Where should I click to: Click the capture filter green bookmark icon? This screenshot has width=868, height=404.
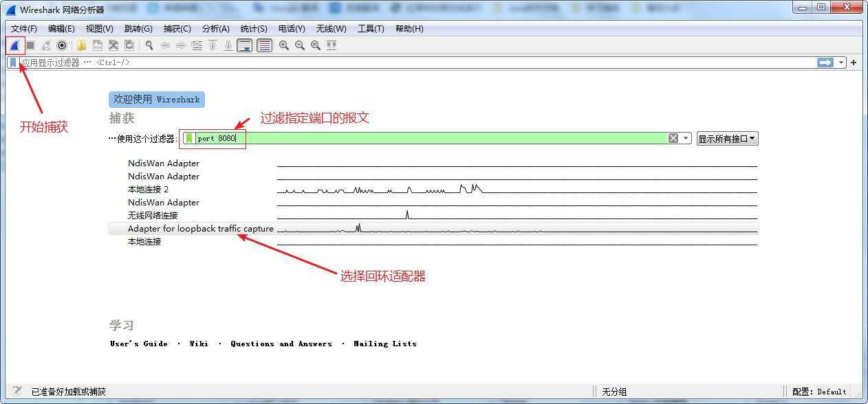189,138
